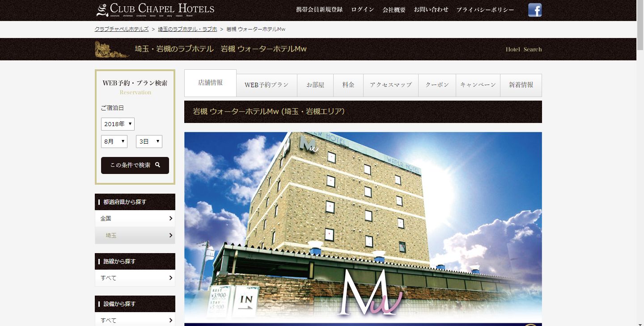Image resolution: width=644 pixels, height=326 pixels.
Task: Open the Facebook page icon
Action: [534, 10]
